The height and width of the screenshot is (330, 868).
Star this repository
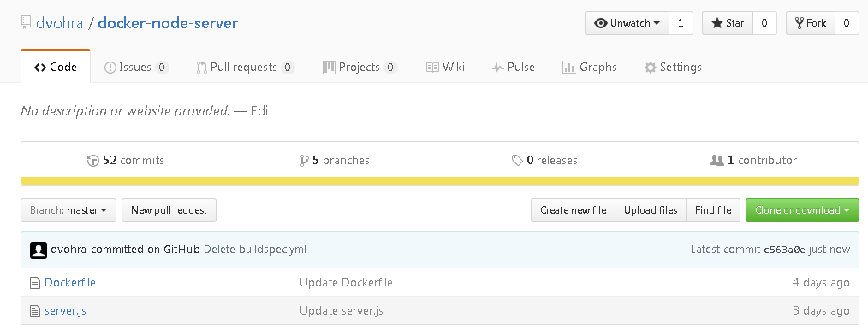coord(728,23)
